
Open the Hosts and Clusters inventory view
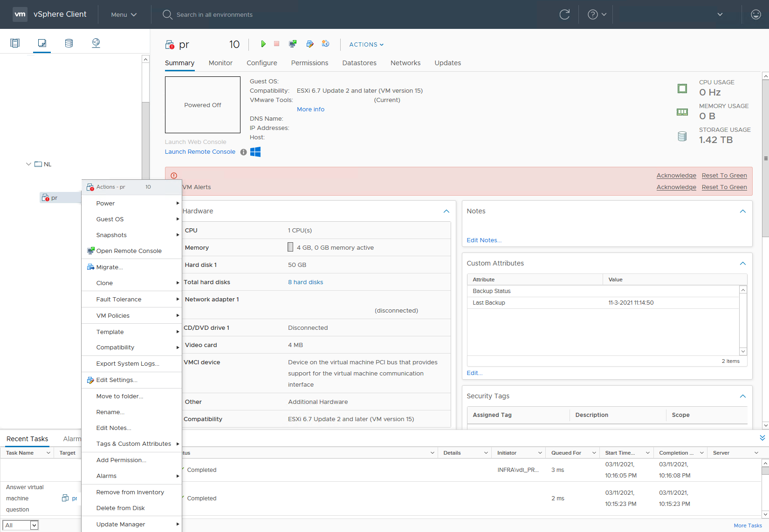pos(15,42)
